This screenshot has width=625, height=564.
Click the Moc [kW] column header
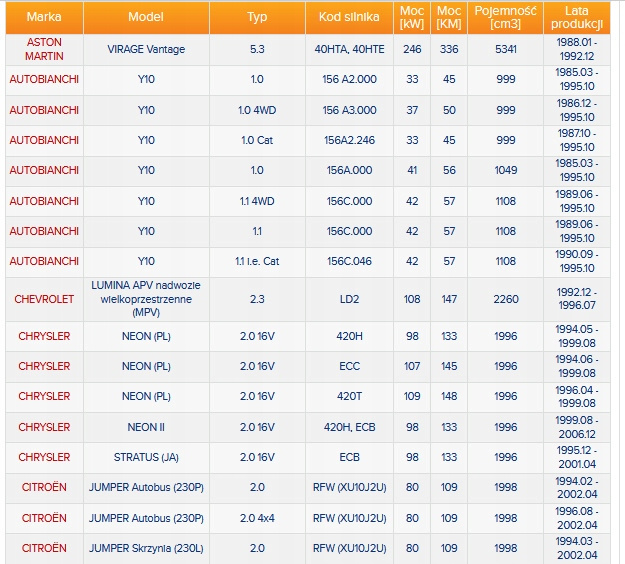[412, 17]
